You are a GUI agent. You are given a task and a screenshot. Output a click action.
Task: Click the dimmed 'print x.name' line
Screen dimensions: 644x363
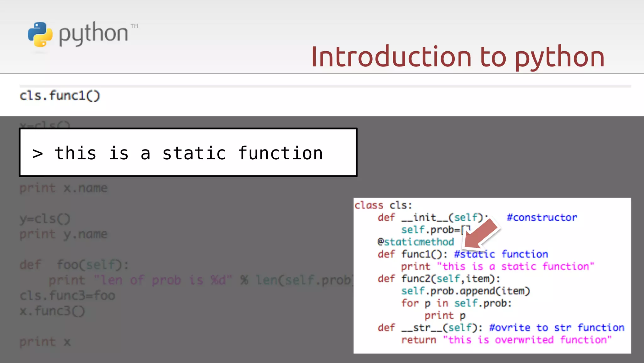click(63, 188)
